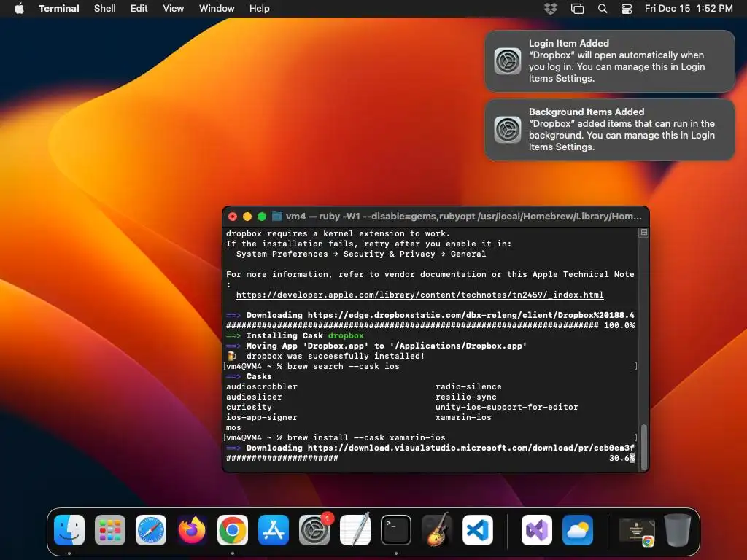The width and height of the screenshot is (747, 560).
Task: Click 'dropbox was successfully installed!' line
Action: point(335,356)
